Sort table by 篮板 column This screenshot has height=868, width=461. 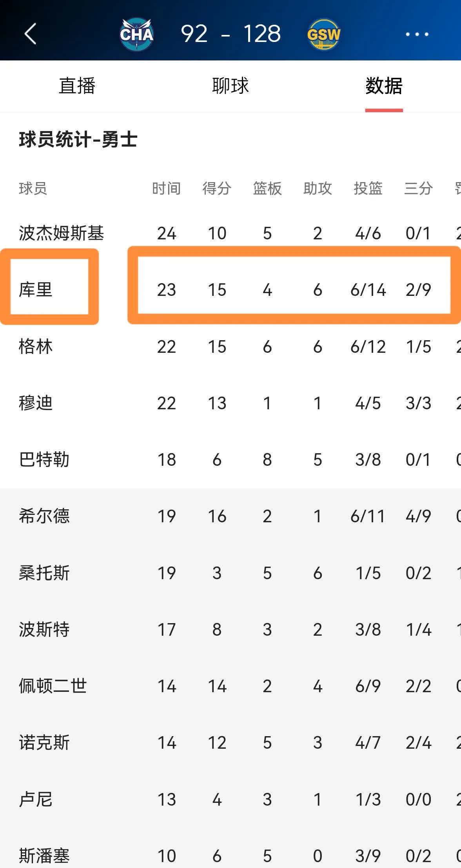(x=268, y=189)
